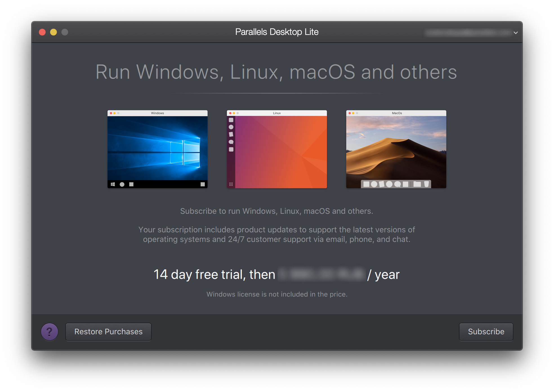Select the MacOs preview thumbnail

tap(396, 149)
